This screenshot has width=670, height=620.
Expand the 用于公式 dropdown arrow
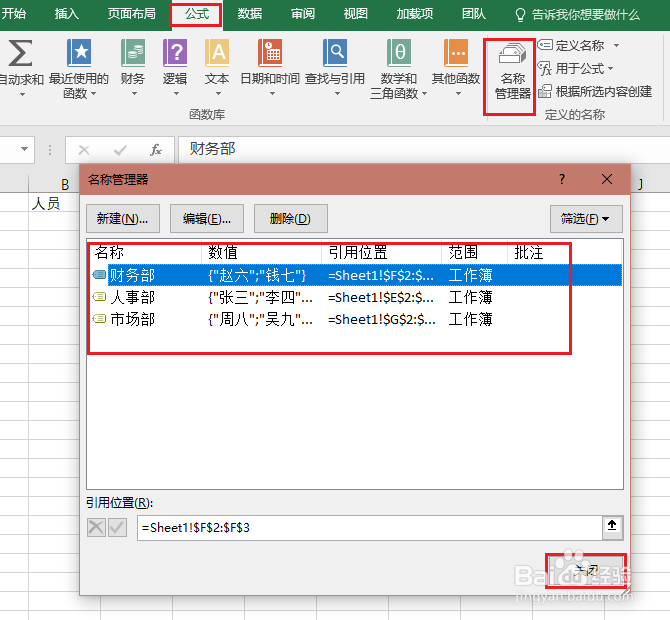pyautogui.click(x=610, y=68)
